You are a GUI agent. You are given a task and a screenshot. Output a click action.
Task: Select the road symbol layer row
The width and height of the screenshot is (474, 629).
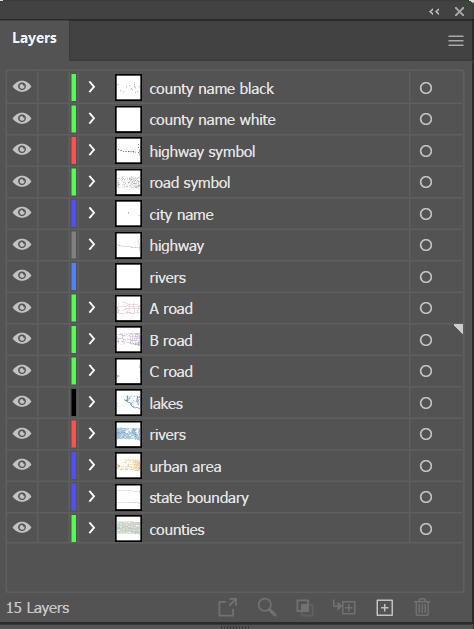coord(235,183)
